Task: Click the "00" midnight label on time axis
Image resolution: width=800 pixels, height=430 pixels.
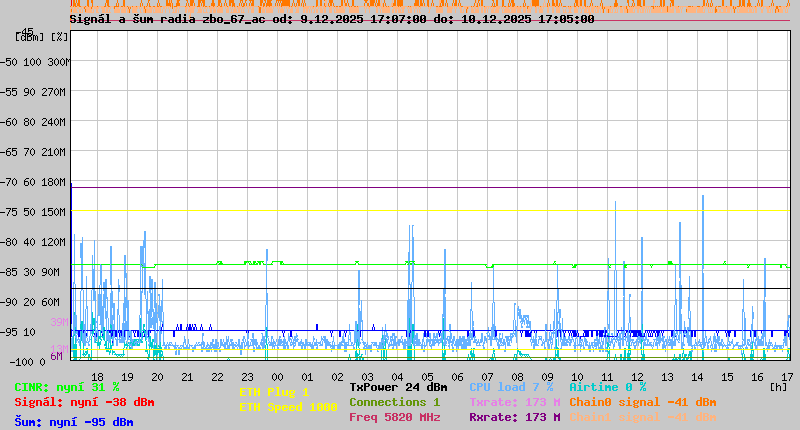Action: coord(277,377)
